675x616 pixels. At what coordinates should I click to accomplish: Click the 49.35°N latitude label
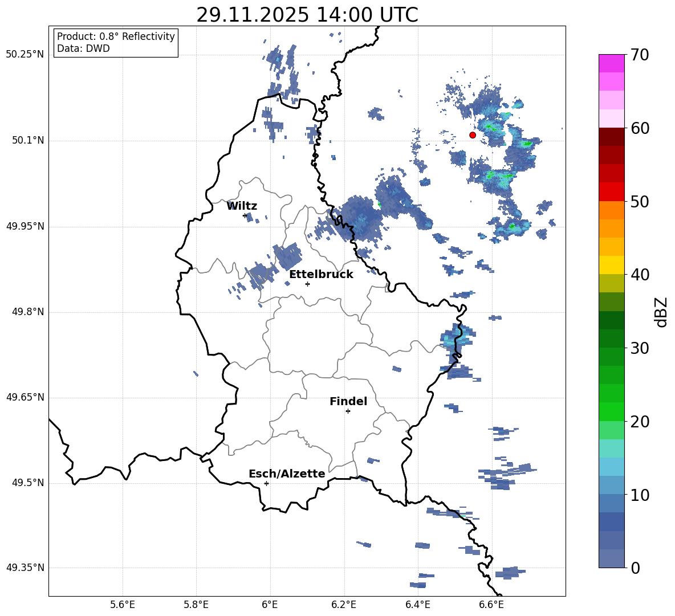pyautogui.click(x=25, y=568)
